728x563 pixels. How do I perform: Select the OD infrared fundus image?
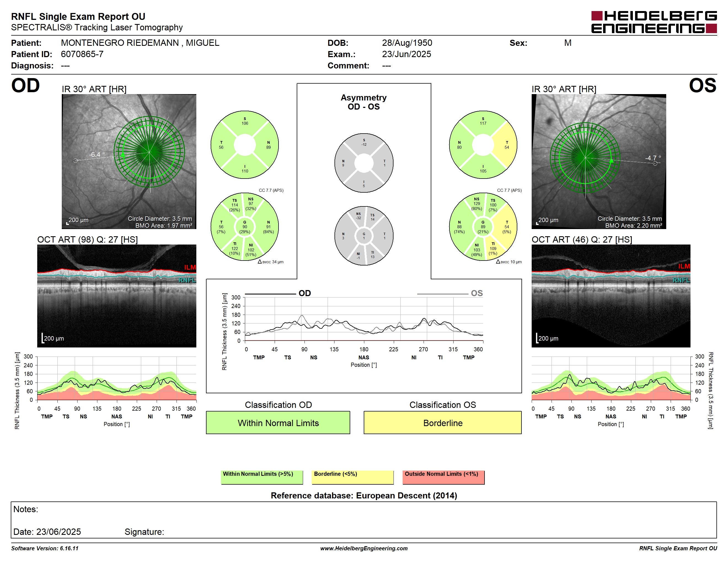coord(129,161)
